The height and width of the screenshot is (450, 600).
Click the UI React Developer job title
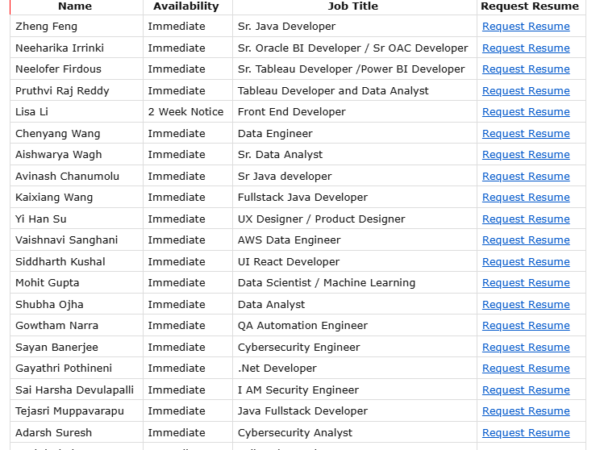289,262
